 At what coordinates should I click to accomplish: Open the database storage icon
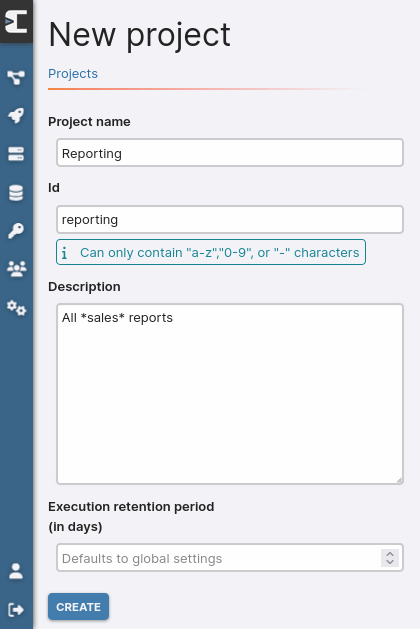click(x=16, y=193)
